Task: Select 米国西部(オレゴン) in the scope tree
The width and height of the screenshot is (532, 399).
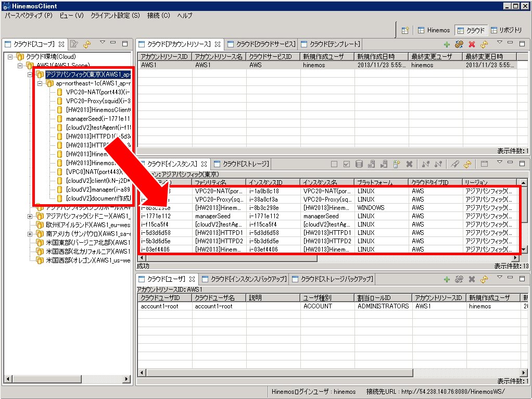Action: point(83,260)
